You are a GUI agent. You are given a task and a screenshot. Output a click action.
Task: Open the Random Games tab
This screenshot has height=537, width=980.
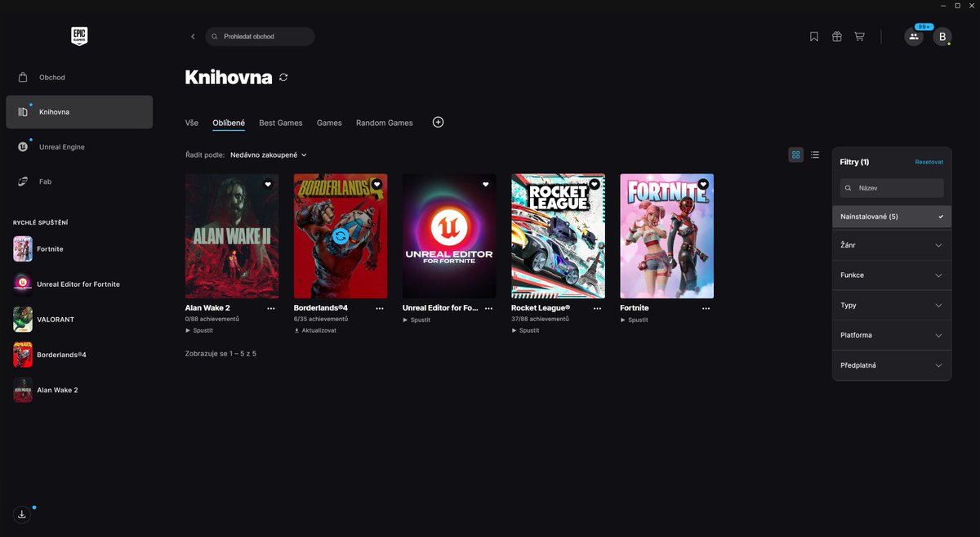pyautogui.click(x=385, y=123)
